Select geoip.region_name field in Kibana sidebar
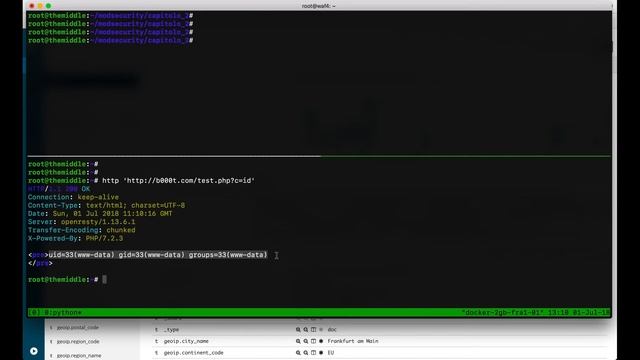This screenshot has height=360, width=640. click(79, 356)
